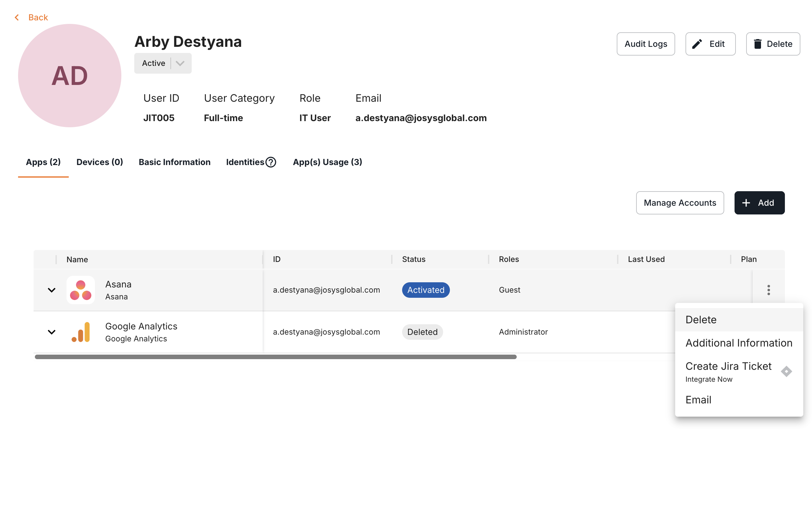Click the Deleted status badge
The height and width of the screenshot is (509, 812).
[422, 332]
